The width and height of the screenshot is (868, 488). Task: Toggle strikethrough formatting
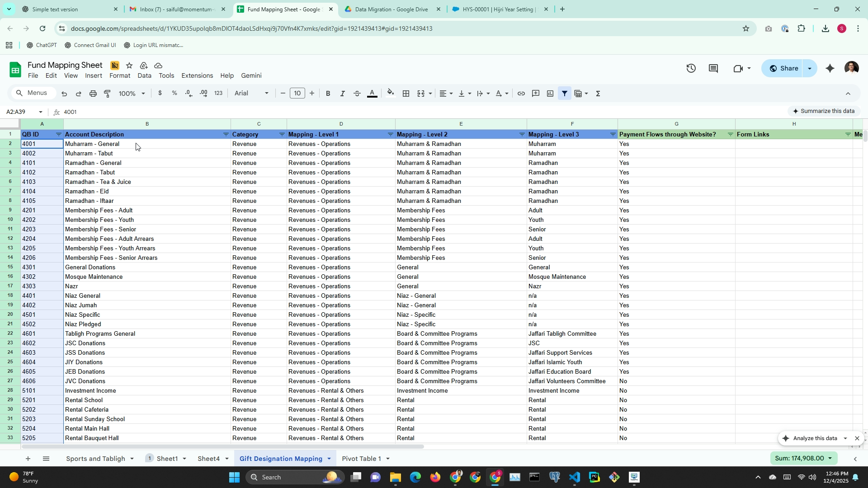[357, 94]
